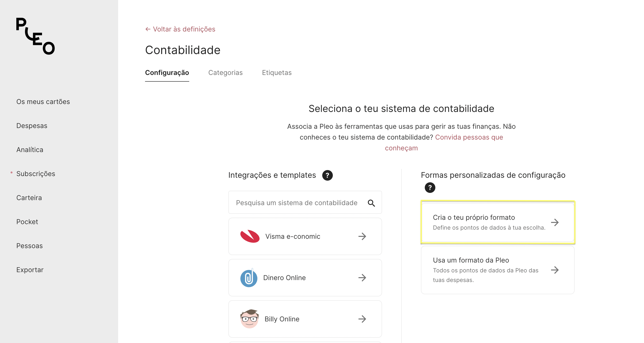Click arrow beside Usa um formato da Pleo
This screenshot has width=644, height=343.
click(x=554, y=270)
